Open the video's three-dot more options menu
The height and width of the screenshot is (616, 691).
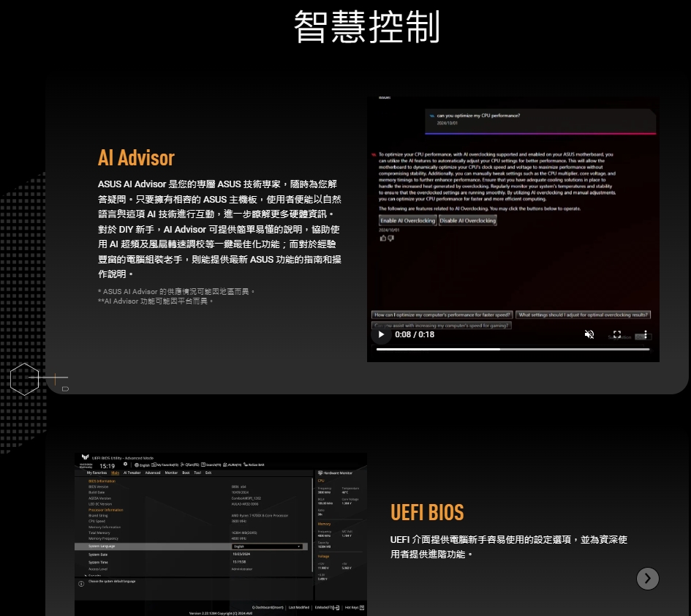tap(646, 334)
